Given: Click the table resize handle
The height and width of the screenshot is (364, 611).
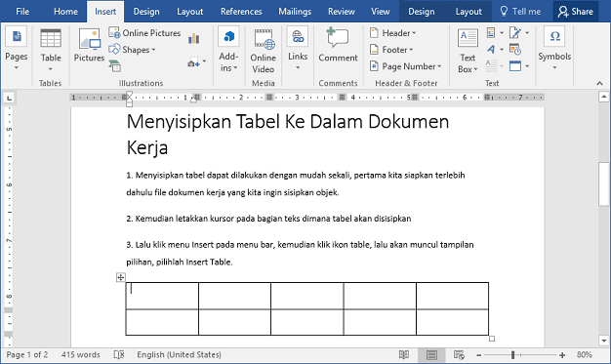Looking at the screenshot, I should pyautogui.click(x=492, y=339).
